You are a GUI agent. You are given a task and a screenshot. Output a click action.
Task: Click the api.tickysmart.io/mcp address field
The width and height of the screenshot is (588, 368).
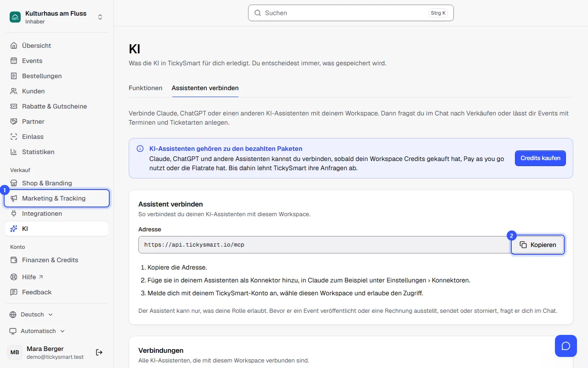coord(325,245)
